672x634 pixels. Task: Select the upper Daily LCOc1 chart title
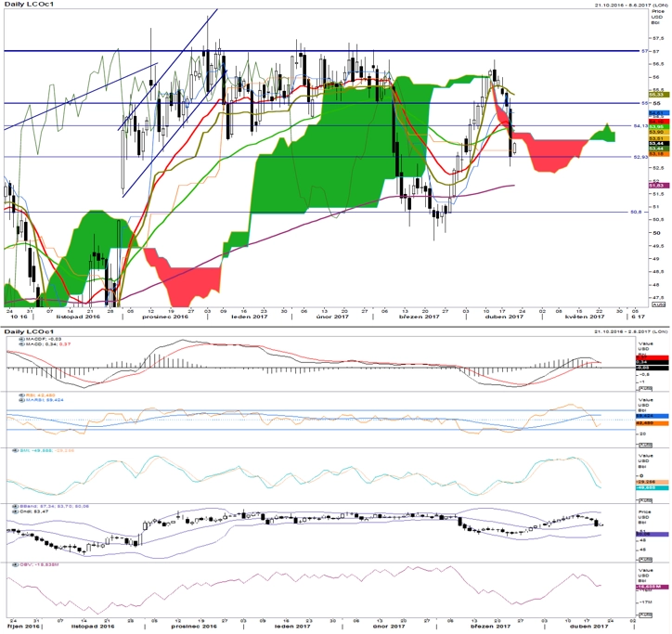[30, 5]
